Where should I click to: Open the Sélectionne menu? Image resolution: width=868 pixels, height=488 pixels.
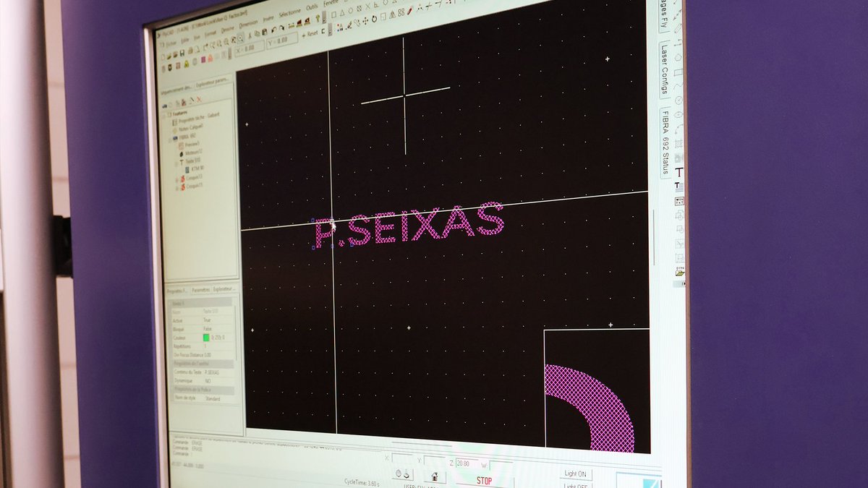tap(289, 13)
